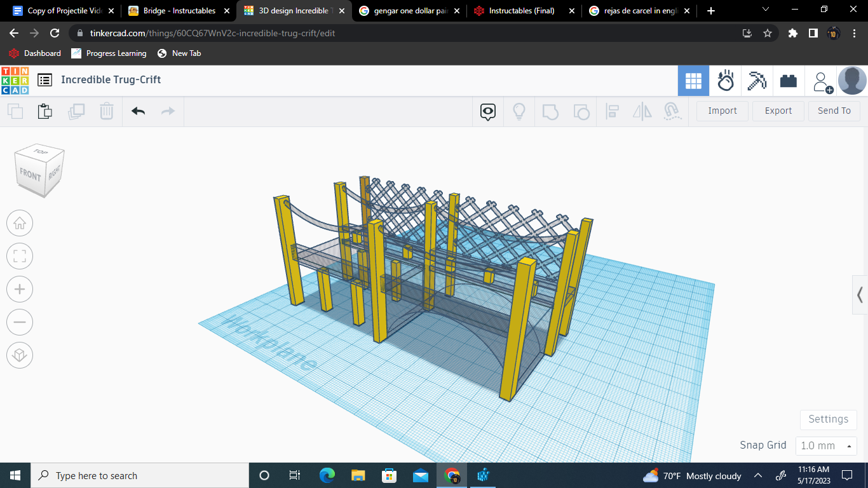Open the Align tool
Image resolution: width=868 pixels, height=488 pixels.
pyautogui.click(x=612, y=111)
